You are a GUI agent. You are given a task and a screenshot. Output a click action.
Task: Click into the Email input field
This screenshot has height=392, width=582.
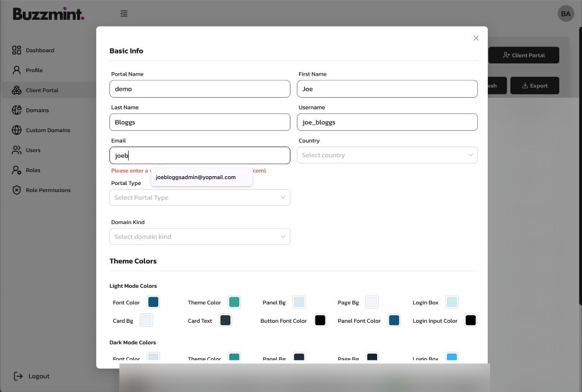[200, 155]
